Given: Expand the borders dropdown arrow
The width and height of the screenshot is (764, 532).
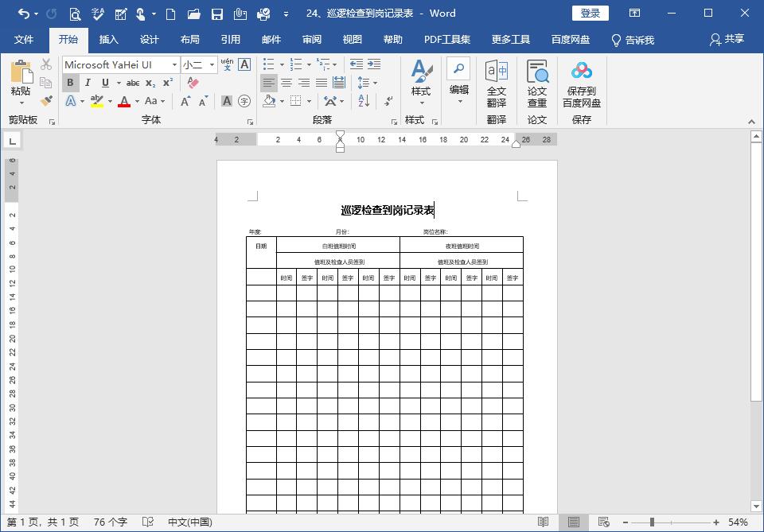Looking at the screenshot, I should click(309, 101).
